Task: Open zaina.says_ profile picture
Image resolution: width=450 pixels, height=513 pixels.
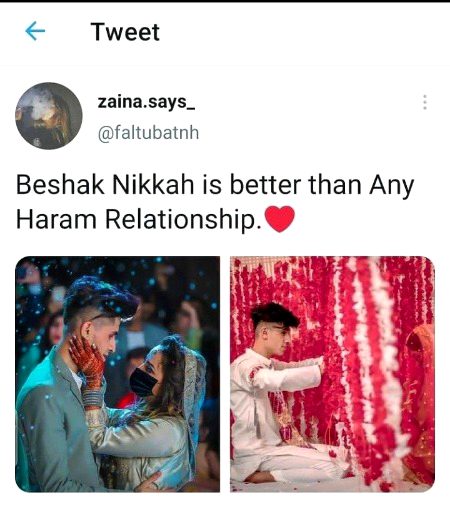Action: [49, 116]
